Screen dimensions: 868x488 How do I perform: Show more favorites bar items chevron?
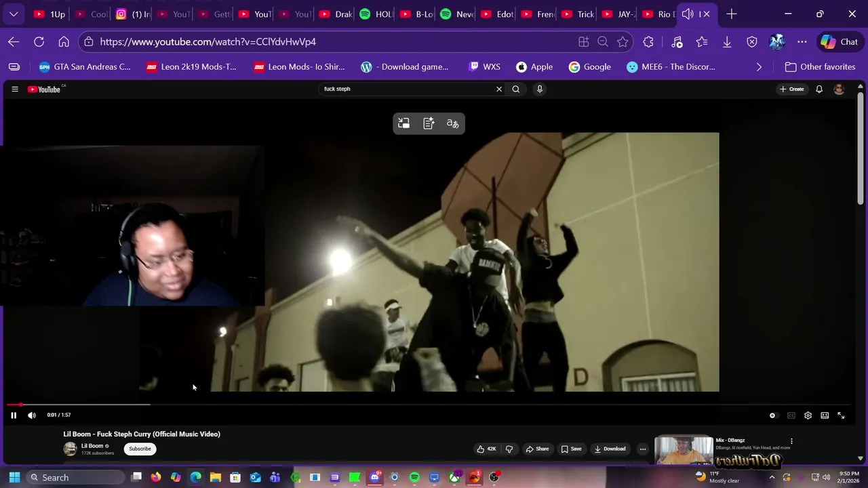(759, 67)
